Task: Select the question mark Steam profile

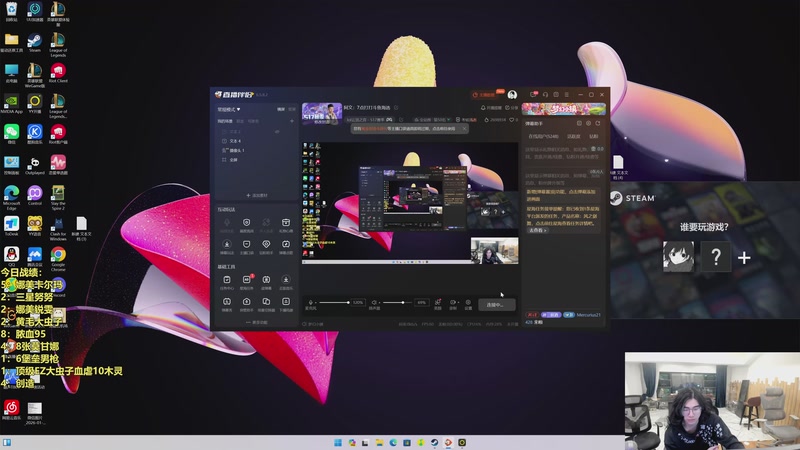Action: coord(716,256)
